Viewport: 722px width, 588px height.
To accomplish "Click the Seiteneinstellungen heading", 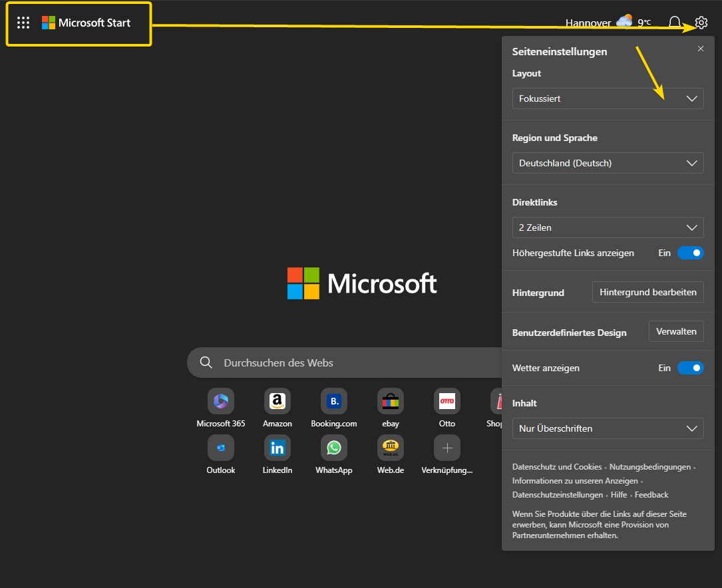I will [x=560, y=51].
